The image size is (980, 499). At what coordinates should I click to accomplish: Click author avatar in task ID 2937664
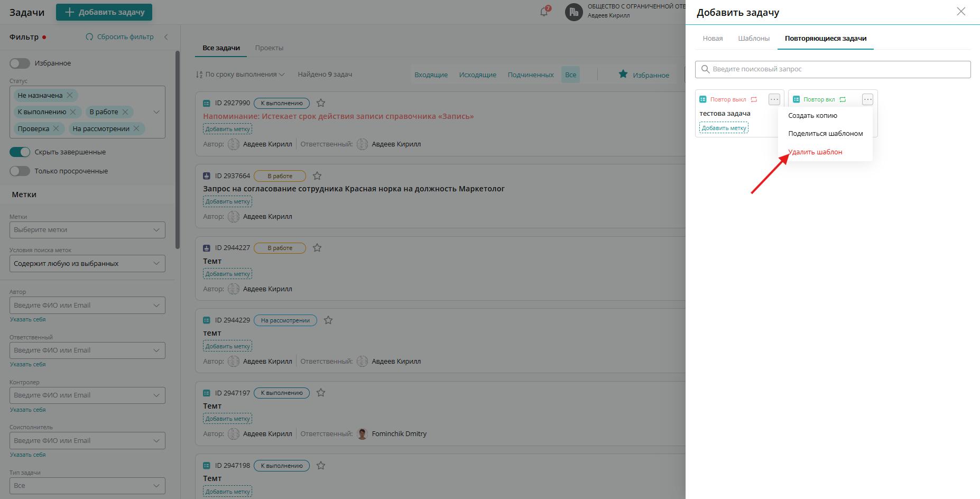234,217
